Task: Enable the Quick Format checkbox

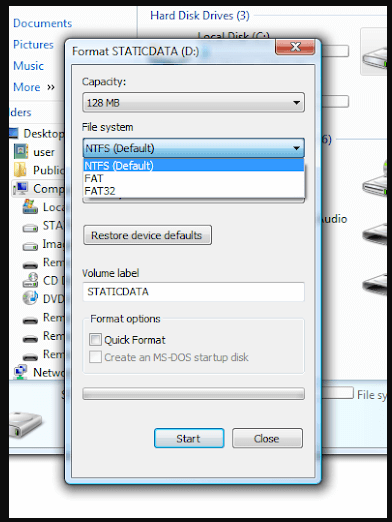Action: coord(95,340)
